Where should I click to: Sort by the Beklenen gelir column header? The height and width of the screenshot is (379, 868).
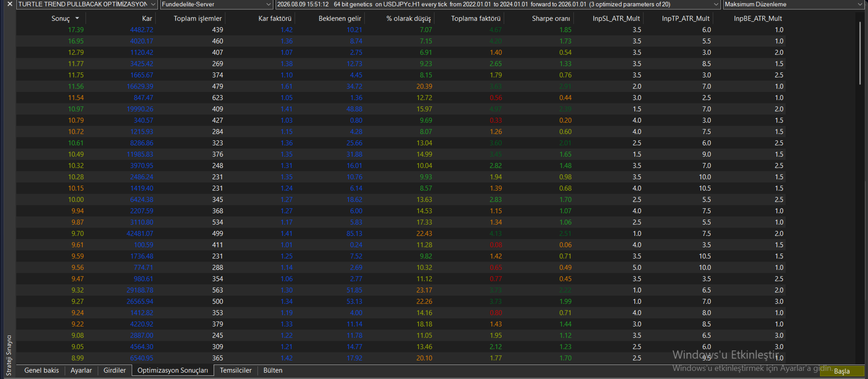click(340, 19)
